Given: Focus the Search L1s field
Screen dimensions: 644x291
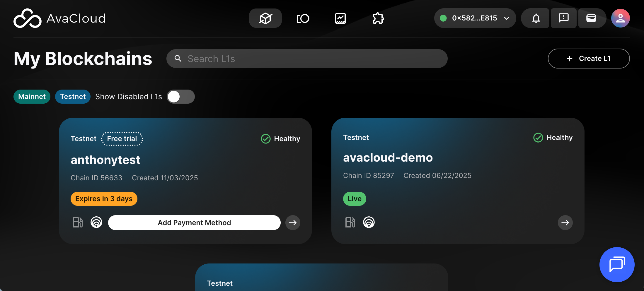Looking at the screenshot, I should click(x=307, y=59).
